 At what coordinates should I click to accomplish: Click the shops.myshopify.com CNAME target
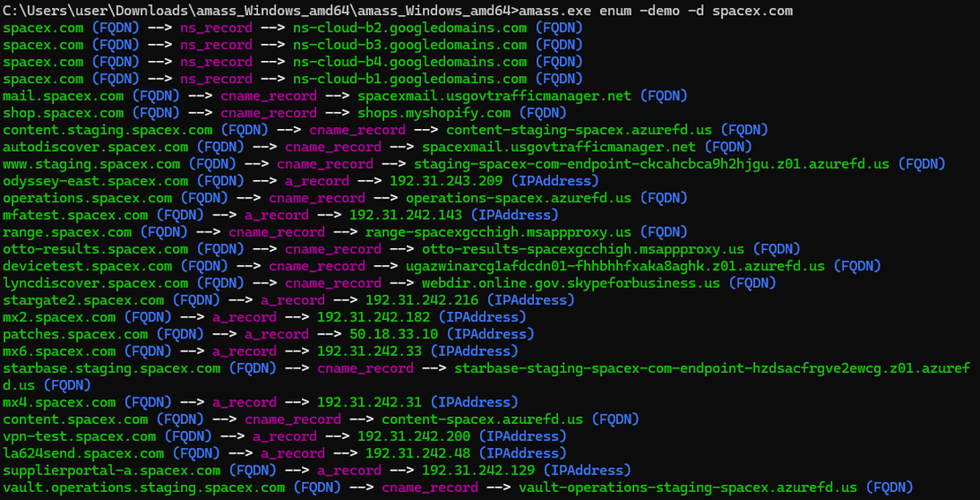coord(433,113)
